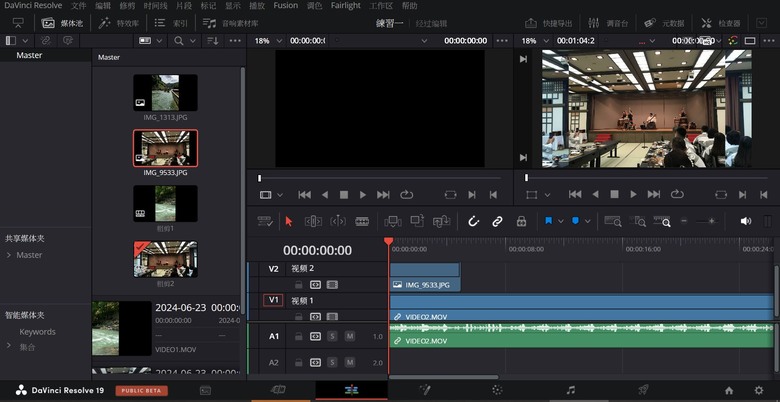Open flag color dropdown arrow
780x402 pixels.
pos(561,221)
